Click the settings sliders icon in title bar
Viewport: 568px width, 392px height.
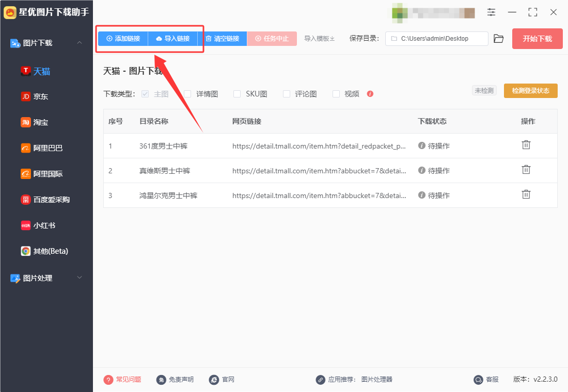[491, 12]
